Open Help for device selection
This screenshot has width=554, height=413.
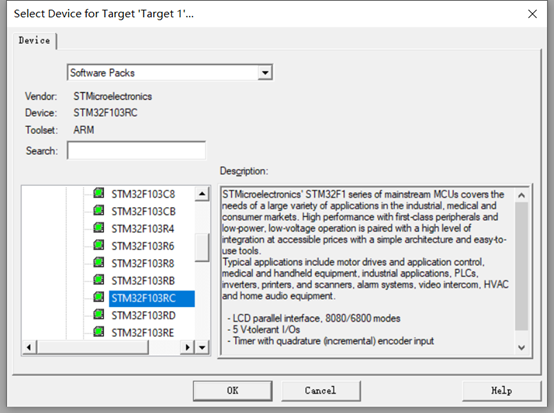(x=501, y=390)
